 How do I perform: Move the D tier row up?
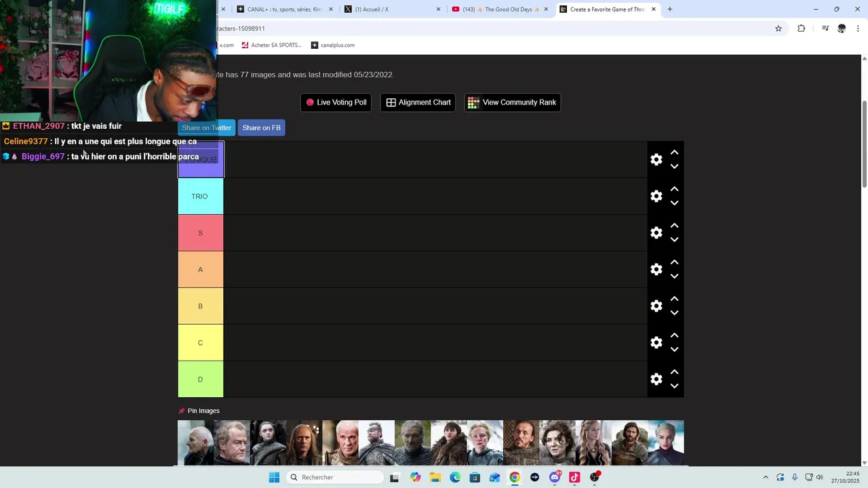(x=674, y=372)
